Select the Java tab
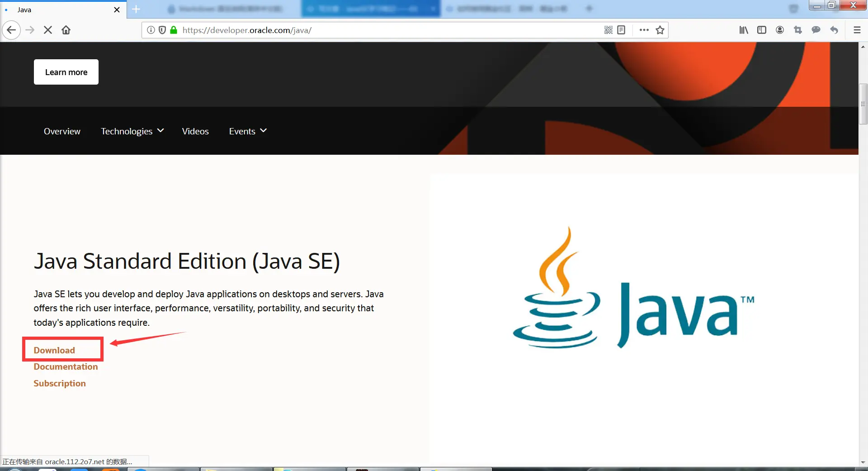Image resolution: width=868 pixels, height=471 pixels. pos(63,10)
